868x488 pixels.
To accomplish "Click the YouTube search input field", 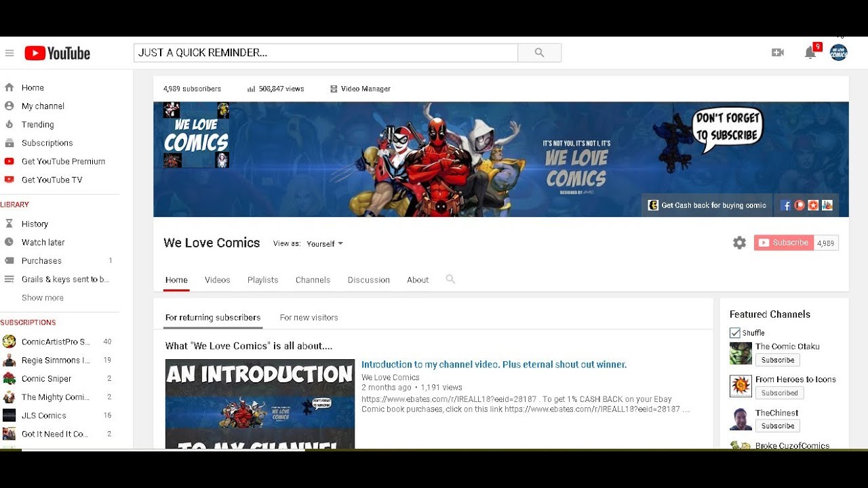I will 326,53.
